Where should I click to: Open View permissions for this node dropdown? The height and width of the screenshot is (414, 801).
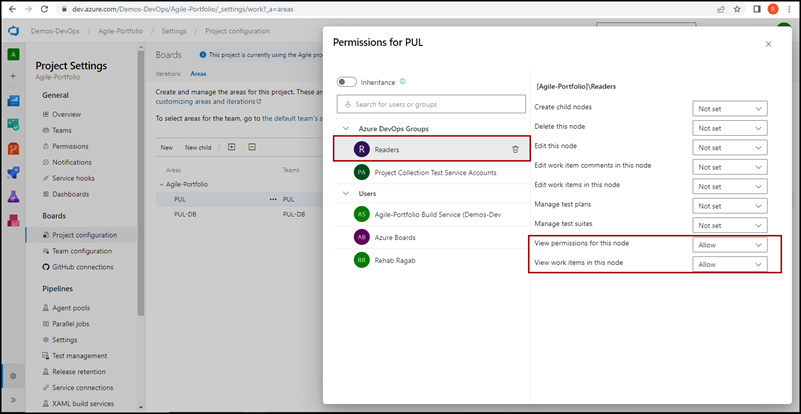click(x=730, y=245)
